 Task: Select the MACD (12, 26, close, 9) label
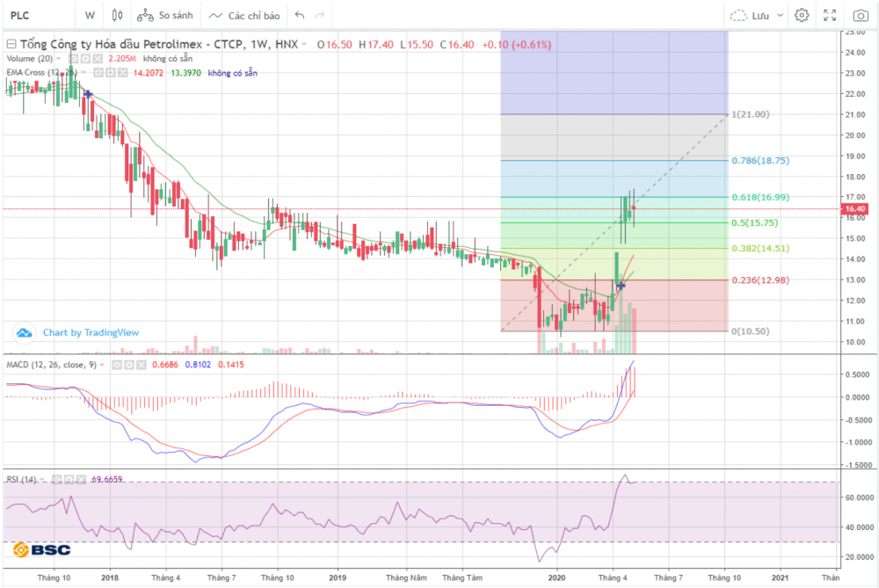pos(52,365)
